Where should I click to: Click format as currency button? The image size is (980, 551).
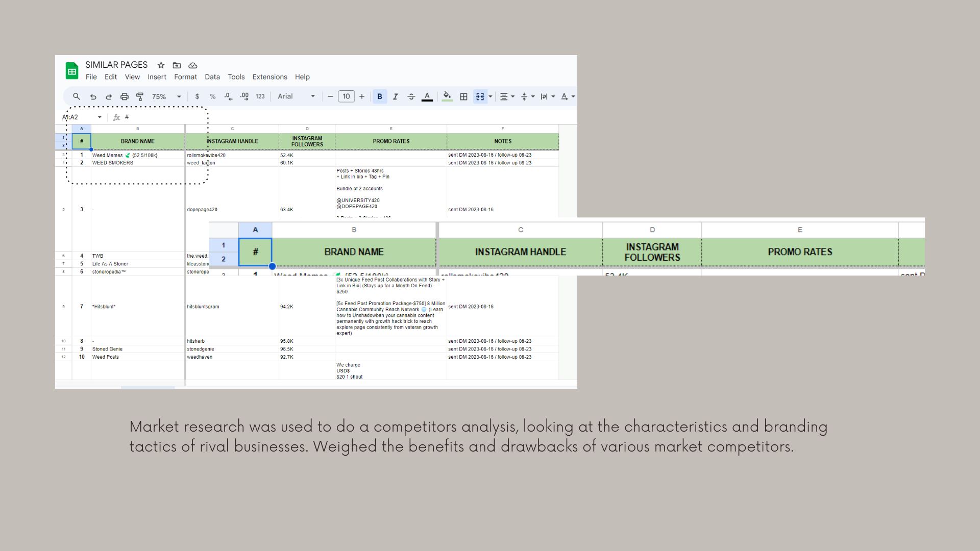pos(197,96)
